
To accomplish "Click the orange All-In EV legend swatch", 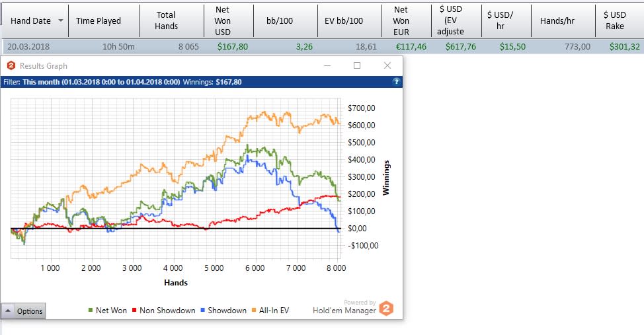I will tap(254, 311).
